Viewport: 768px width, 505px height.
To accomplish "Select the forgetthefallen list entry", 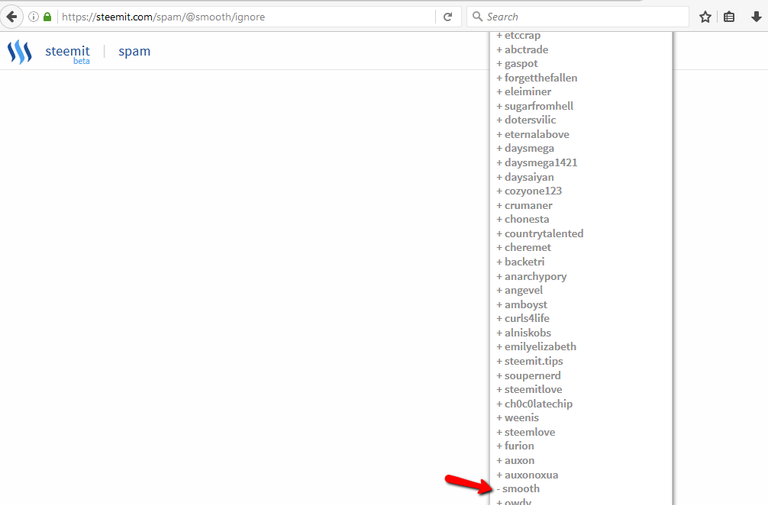I will tap(537, 78).
